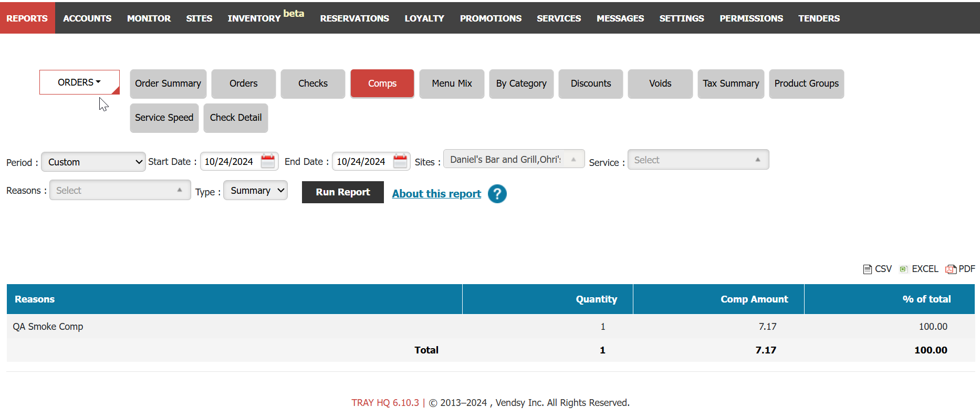
Task: Switch to Orders report tab
Action: (x=244, y=84)
